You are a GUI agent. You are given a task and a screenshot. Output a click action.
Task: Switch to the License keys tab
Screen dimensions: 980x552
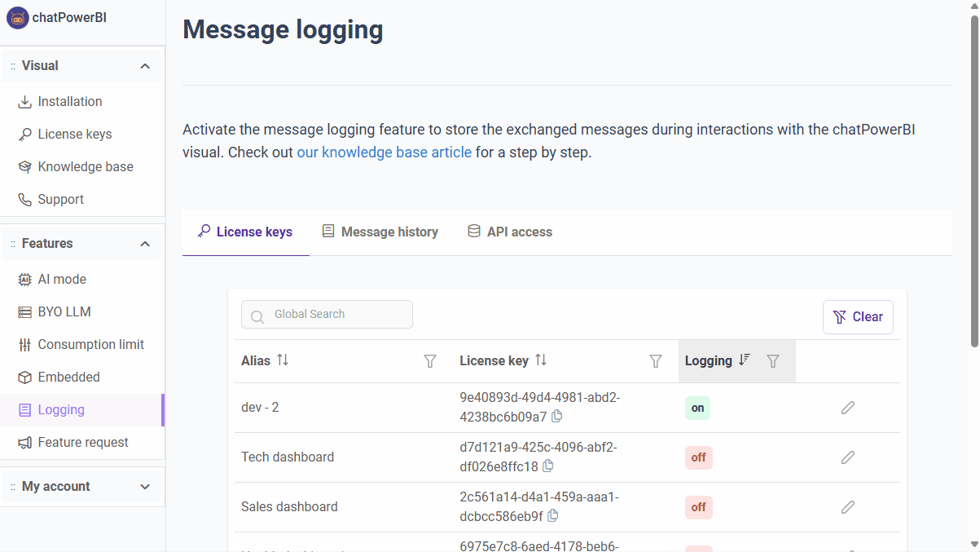(245, 232)
